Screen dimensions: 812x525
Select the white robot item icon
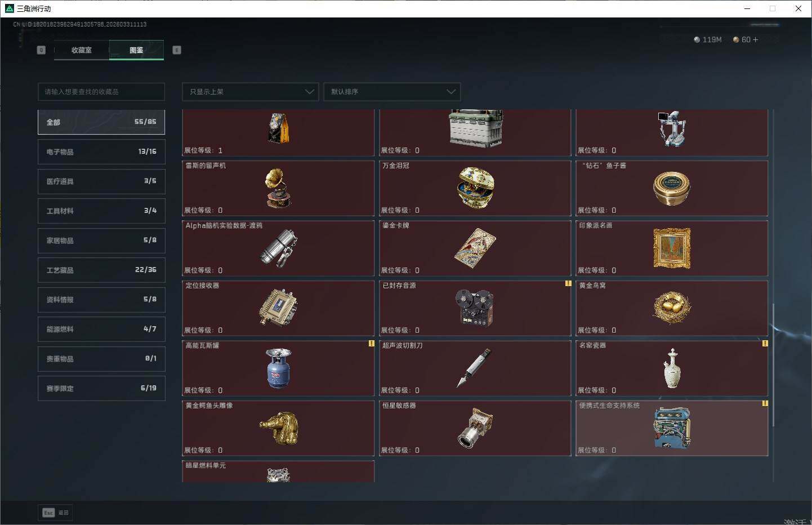pyautogui.click(x=672, y=128)
